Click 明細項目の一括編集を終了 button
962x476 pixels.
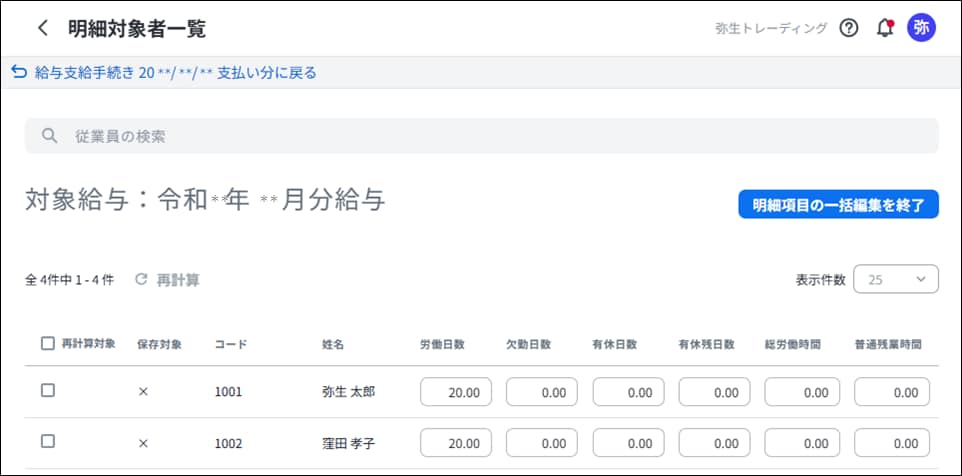point(838,204)
